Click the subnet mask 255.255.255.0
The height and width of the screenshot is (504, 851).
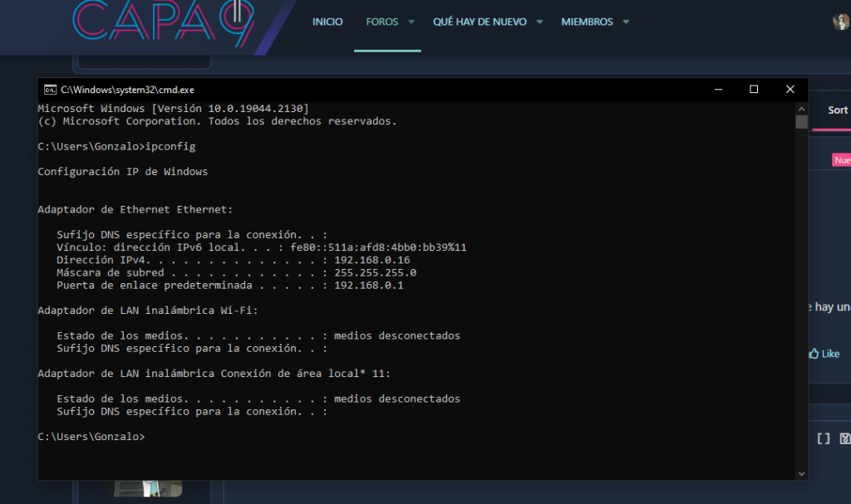pos(375,273)
